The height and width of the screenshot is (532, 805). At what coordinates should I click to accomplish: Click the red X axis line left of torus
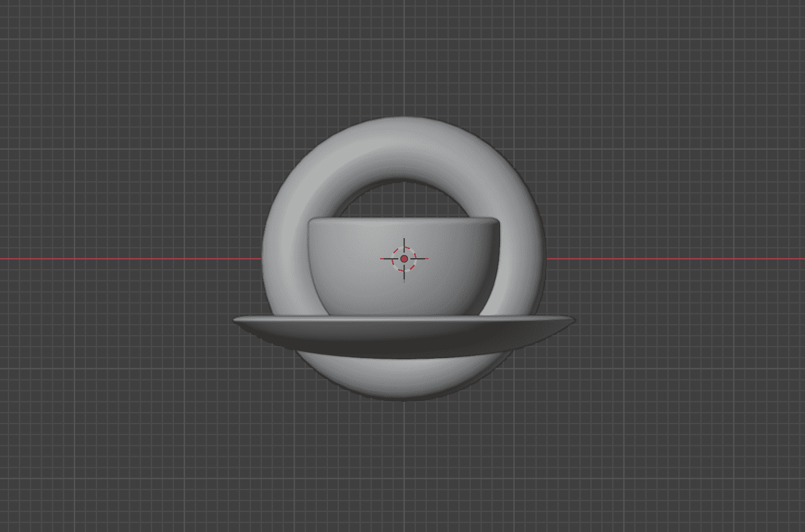pos(121,259)
